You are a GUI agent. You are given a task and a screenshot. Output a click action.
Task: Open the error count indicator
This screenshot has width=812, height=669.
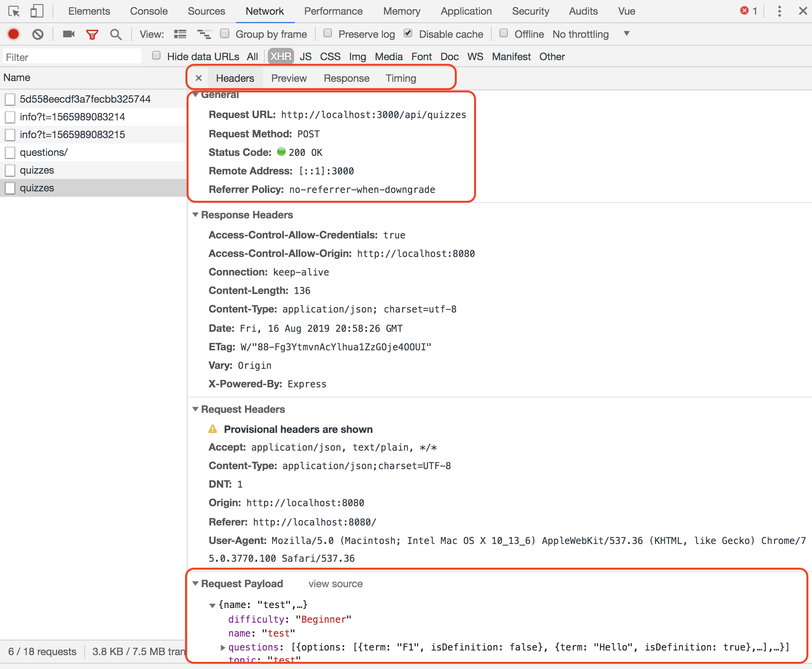pos(748,11)
